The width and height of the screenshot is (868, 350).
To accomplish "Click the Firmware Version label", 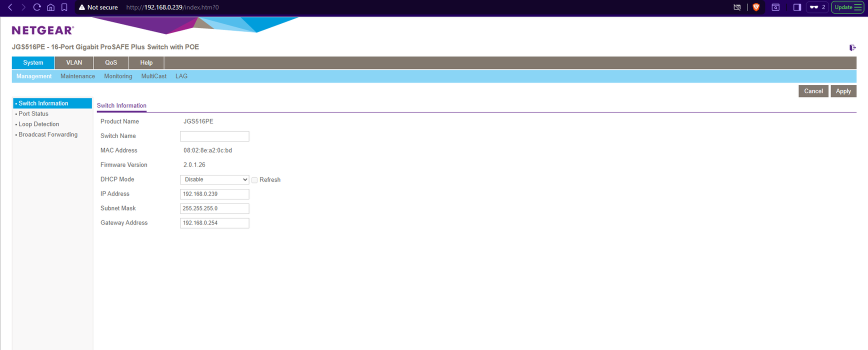I will pyautogui.click(x=124, y=165).
